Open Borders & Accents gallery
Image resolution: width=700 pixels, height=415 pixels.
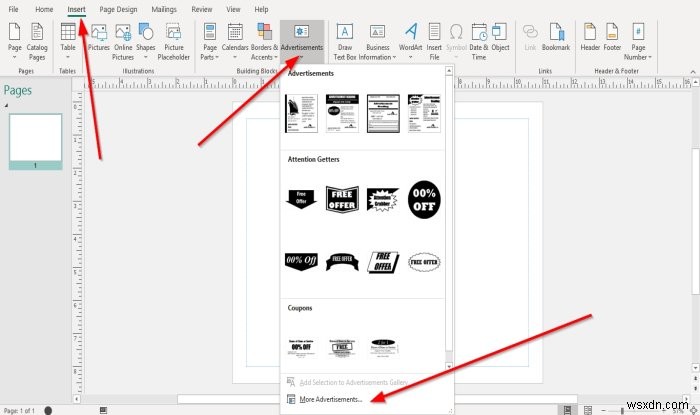pos(264,41)
